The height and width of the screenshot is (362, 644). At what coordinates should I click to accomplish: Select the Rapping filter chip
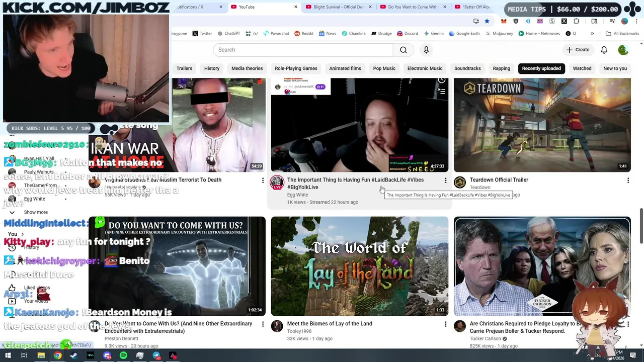[x=501, y=68]
